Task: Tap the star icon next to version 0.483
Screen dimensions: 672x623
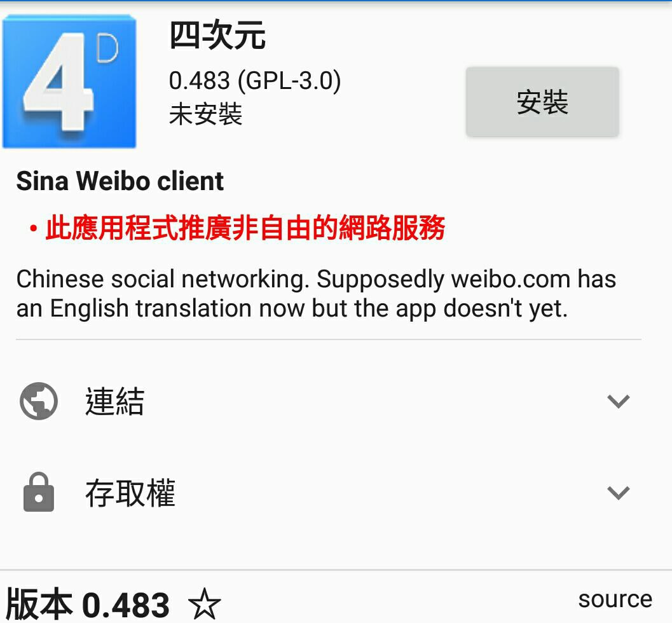Action: tap(205, 604)
